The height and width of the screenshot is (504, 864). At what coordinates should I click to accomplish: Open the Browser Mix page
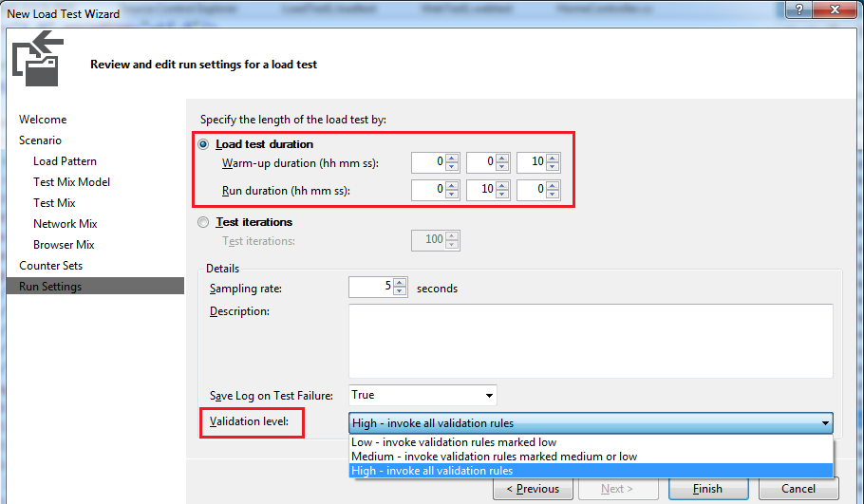pos(64,245)
